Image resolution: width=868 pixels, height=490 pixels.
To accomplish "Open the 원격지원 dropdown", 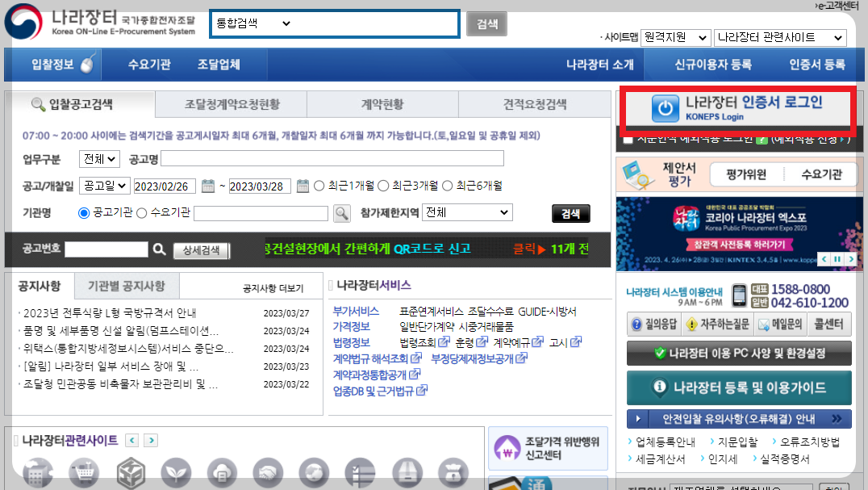I will (675, 38).
